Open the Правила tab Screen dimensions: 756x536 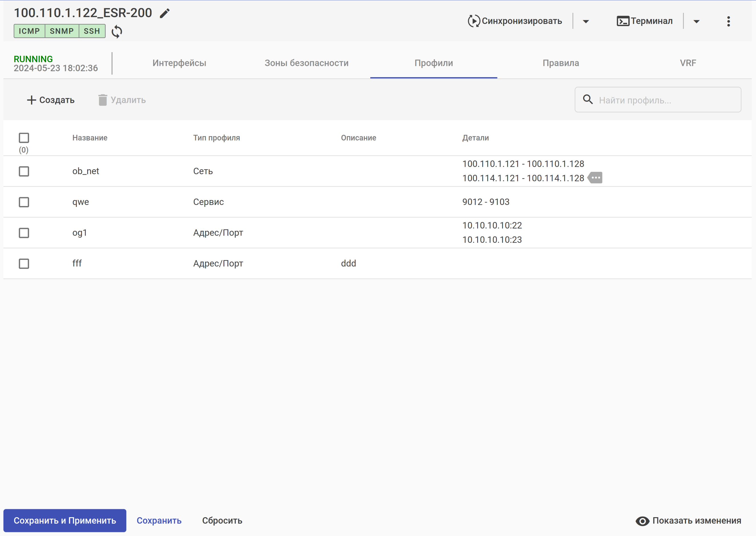[x=560, y=63]
